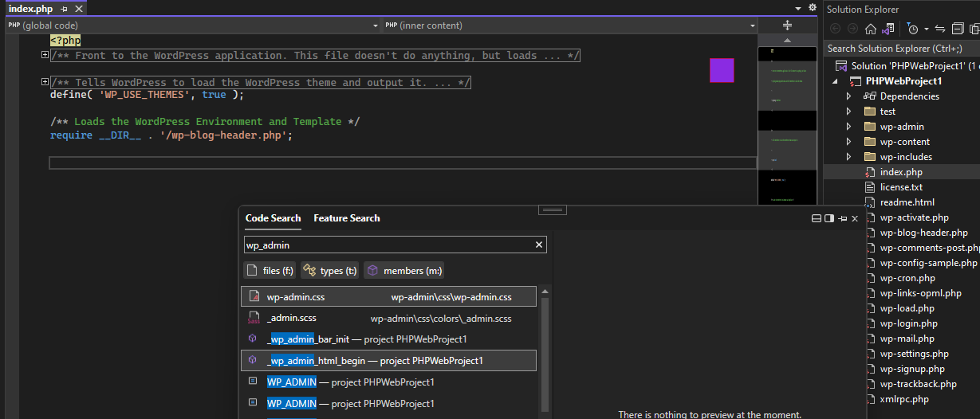Open wp-login.php in Solution Explorer

coord(908,323)
